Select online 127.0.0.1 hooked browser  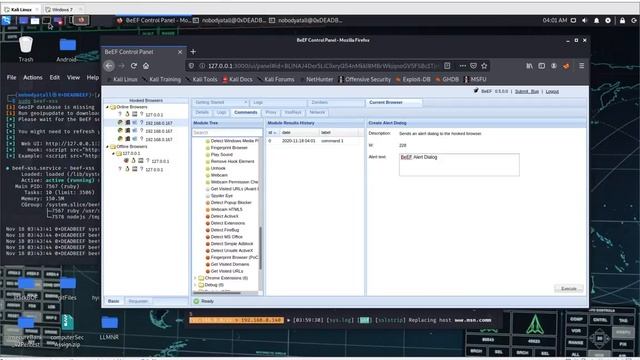click(146, 115)
